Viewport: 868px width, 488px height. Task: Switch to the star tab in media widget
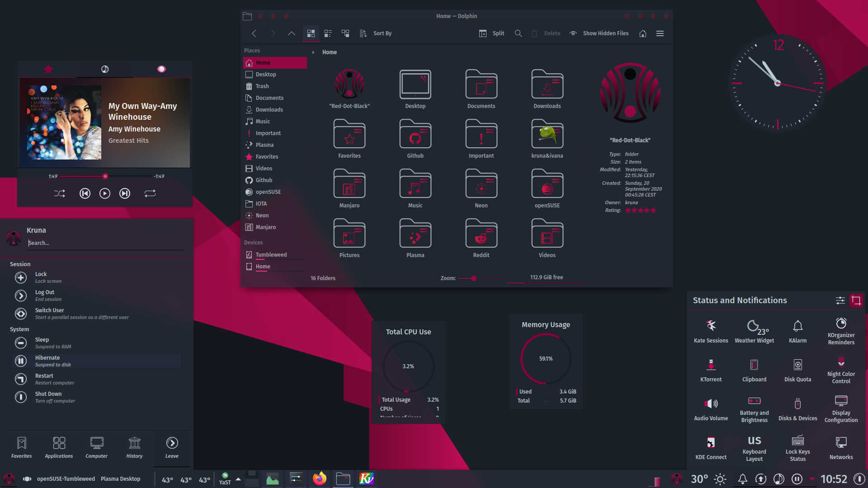tap(48, 69)
